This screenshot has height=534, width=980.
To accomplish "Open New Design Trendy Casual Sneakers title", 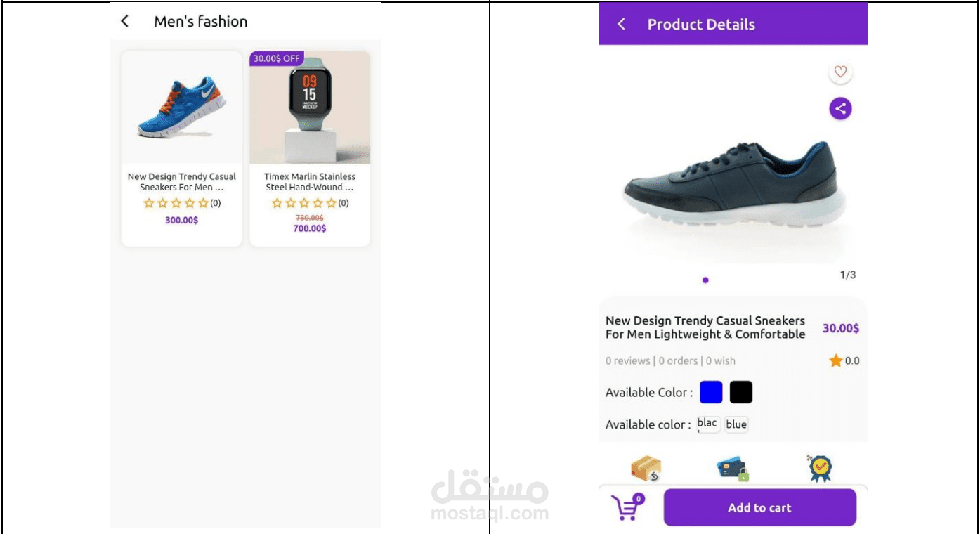I will click(x=182, y=182).
